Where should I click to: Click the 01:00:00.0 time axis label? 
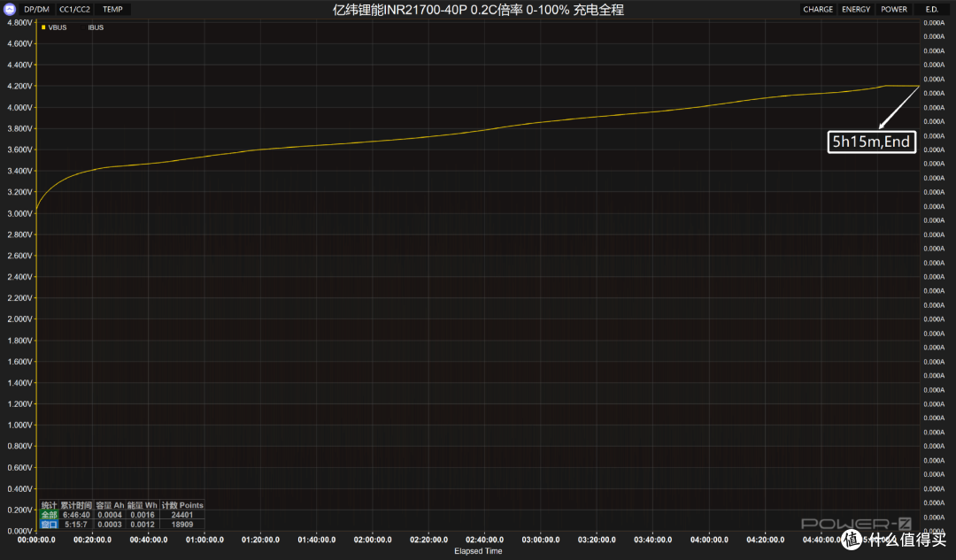[204, 540]
